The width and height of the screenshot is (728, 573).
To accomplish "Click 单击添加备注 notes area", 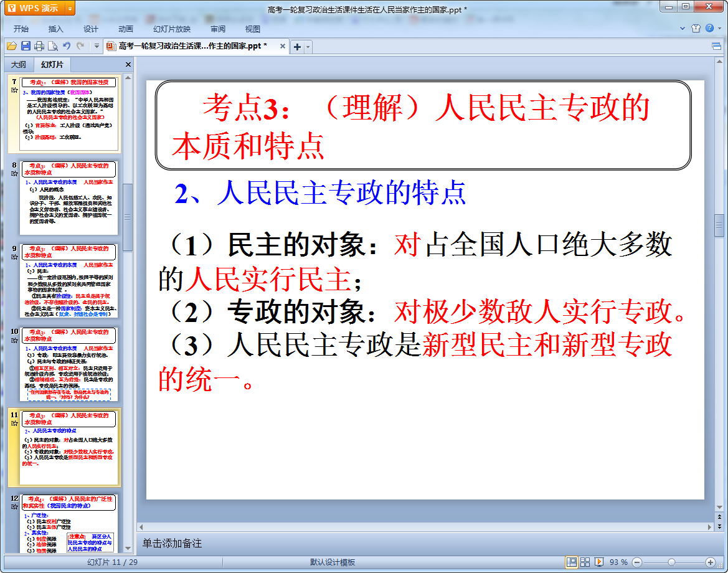I will [172, 543].
